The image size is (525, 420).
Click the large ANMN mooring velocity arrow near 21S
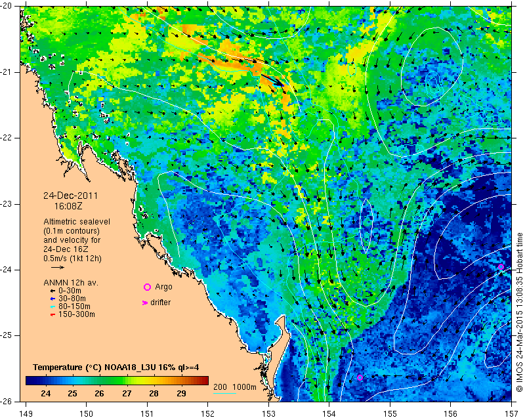272,80
